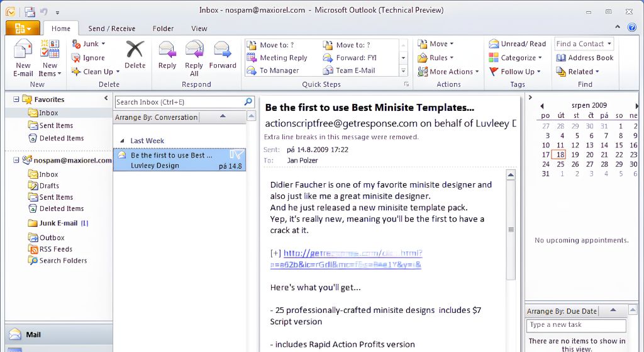Screen dimensions: 644x352
Task: Select the Home ribbon tab
Action: click(61, 28)
